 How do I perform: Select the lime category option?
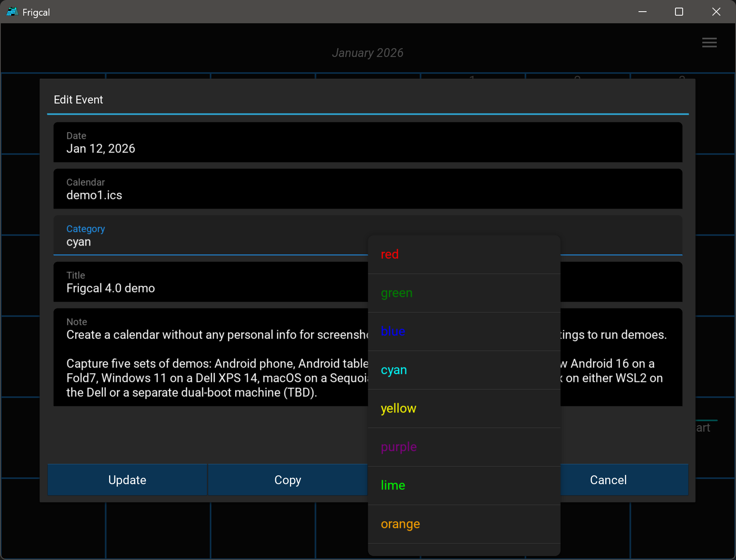point(464,485)
